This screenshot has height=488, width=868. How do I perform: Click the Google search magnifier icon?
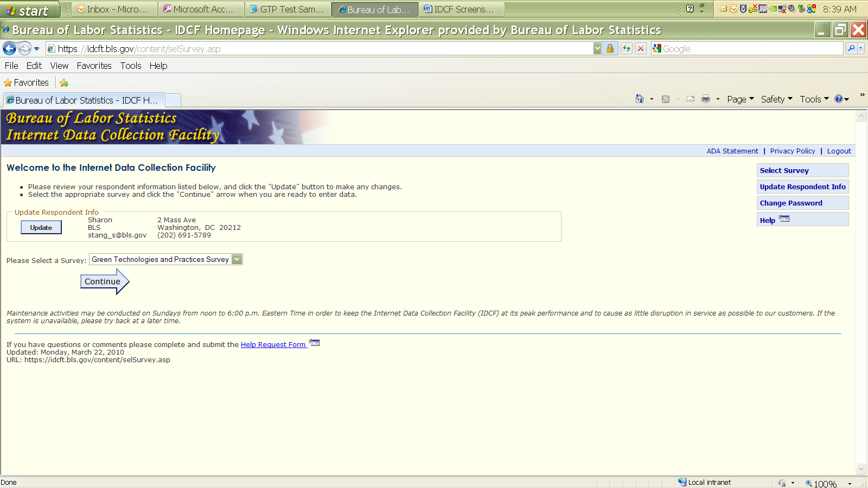click(x=852, y=49)
